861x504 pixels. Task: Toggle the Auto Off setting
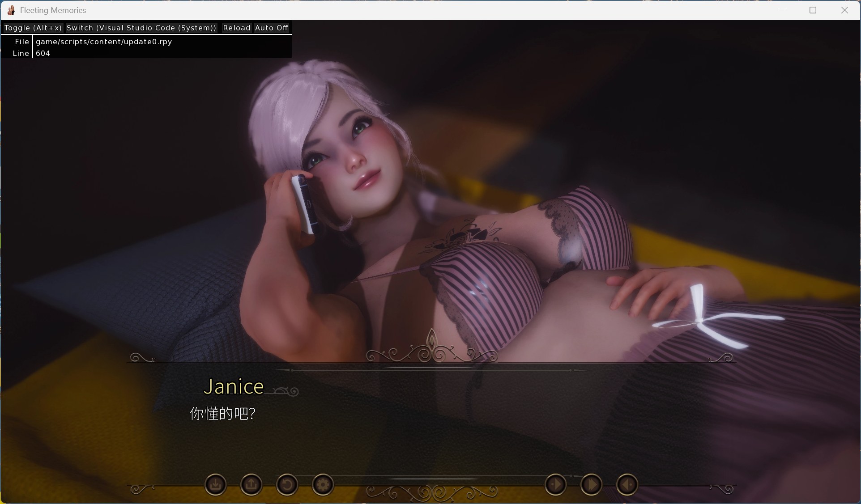[271, 28]
